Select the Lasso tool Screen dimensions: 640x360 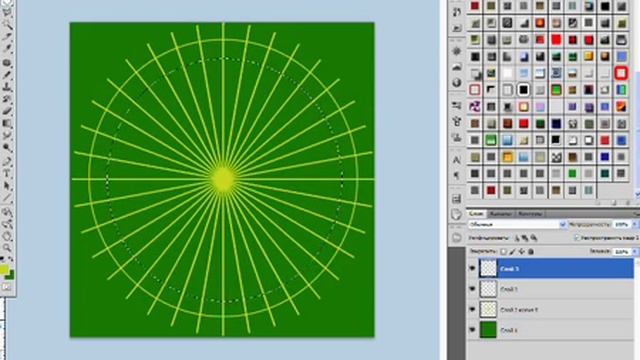pyautogui.click(x=7, y=12)
